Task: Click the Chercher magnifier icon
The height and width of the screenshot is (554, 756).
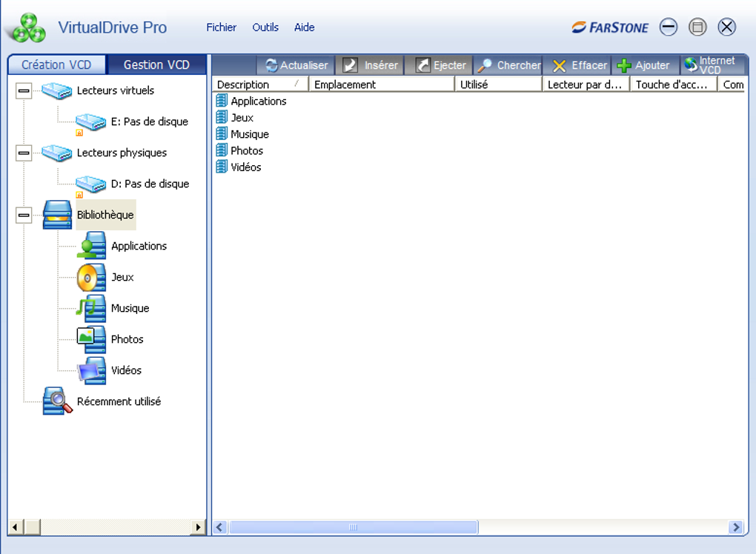Action: [x=484, y=65]
